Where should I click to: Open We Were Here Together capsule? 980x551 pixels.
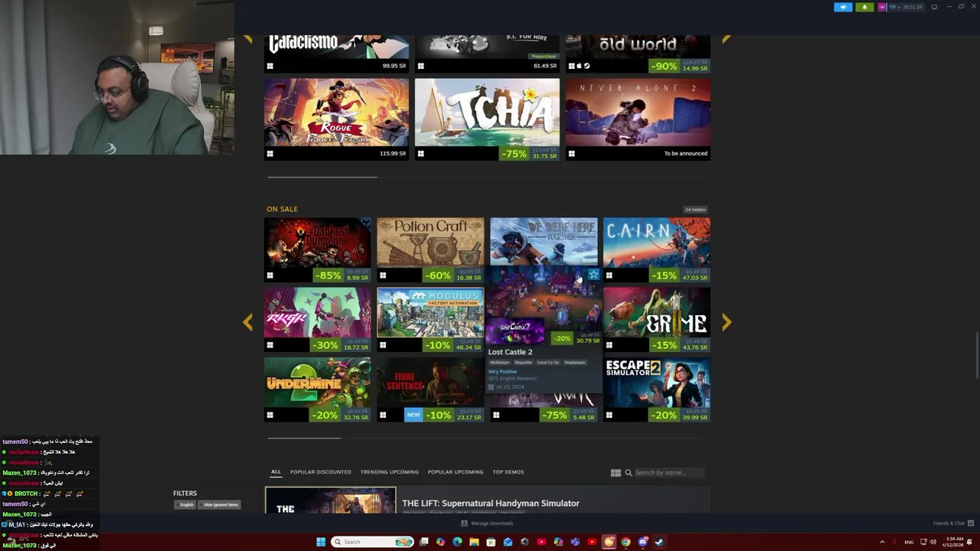click(544, 240)
